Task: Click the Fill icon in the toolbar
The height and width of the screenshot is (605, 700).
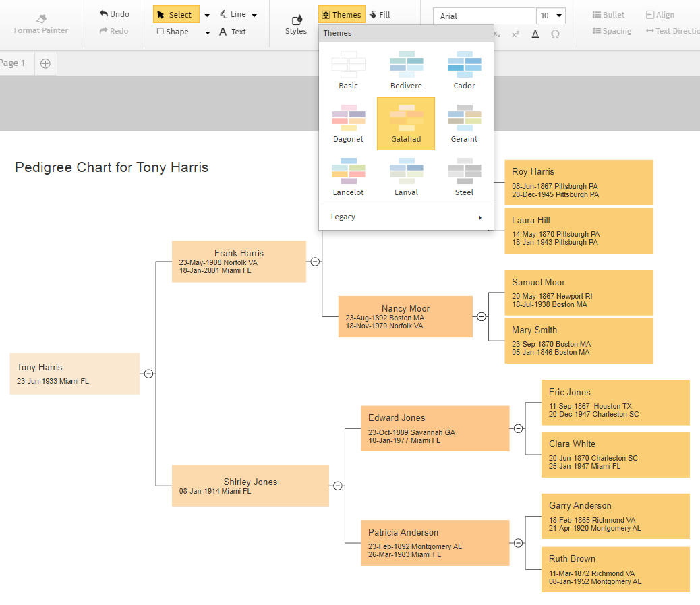Action: [x=380, y=13]
